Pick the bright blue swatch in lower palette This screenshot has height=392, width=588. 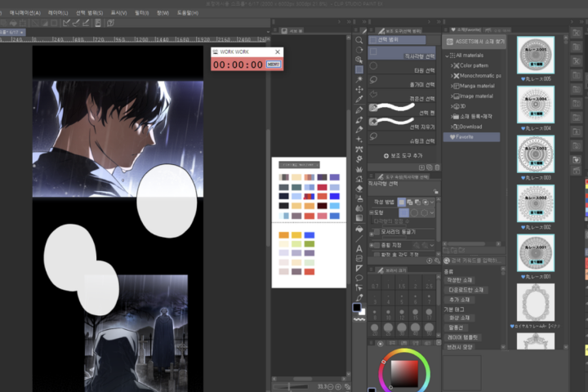[x=310, y=235]
